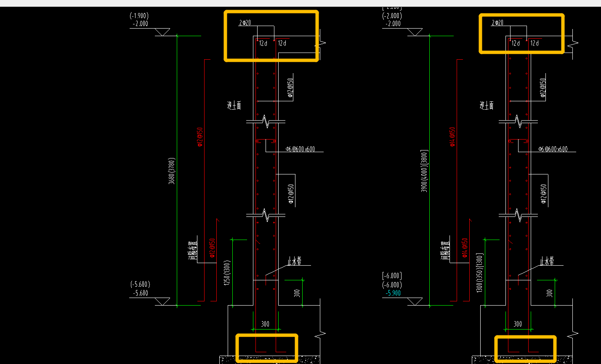Click the "(-1.900)" elevation label
The width and height of the screenshot is (601, 364).
[139, 16]
